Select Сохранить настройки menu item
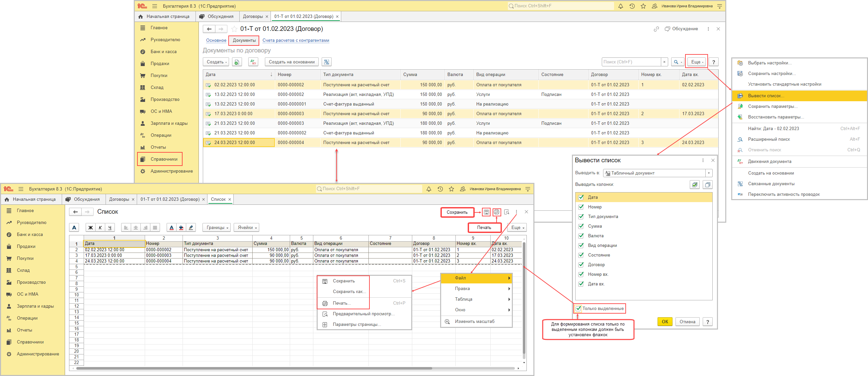Image resolution: width=868 pixels, height=376 pixels. tap(799, 74)
